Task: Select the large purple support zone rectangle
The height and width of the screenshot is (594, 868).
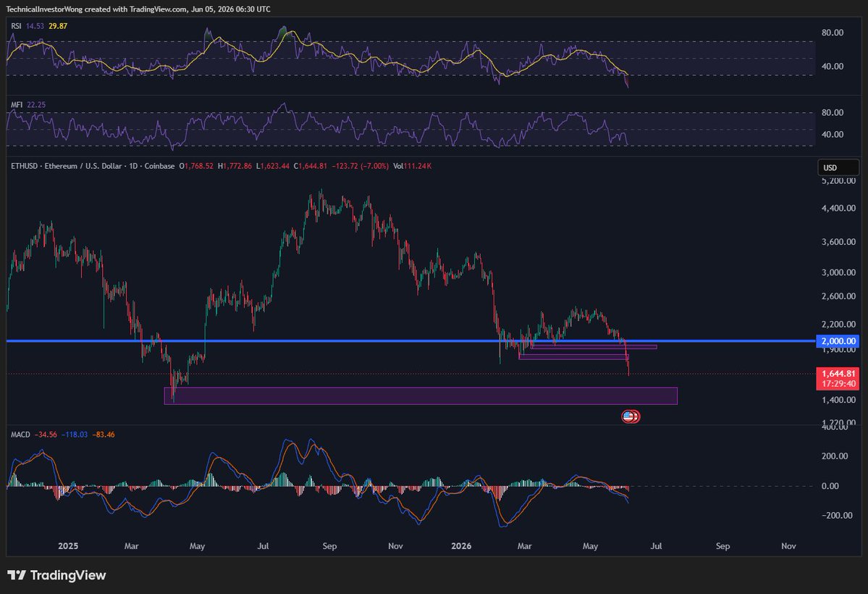Action: pyautogui.click(x=421, y=396)
